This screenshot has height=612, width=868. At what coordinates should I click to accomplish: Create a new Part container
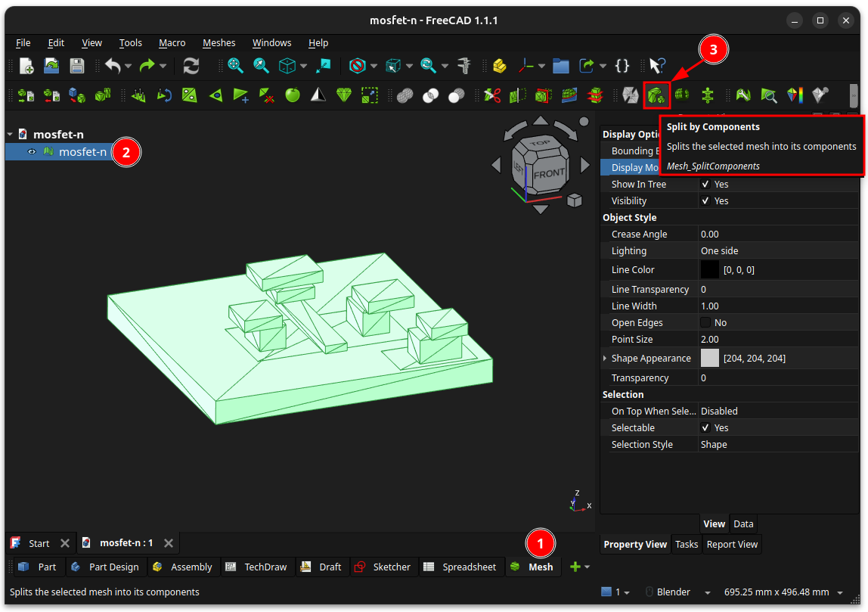(500, 66)
